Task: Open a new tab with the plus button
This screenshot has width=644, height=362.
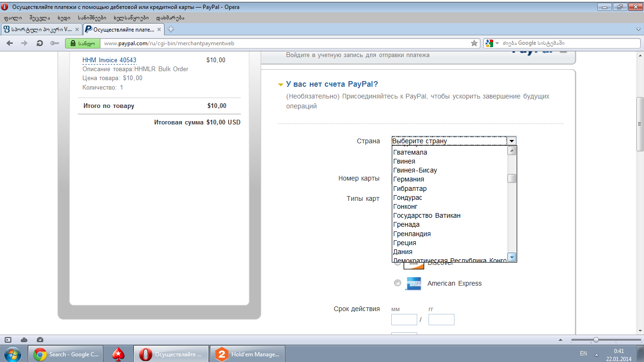Action: 171,29
